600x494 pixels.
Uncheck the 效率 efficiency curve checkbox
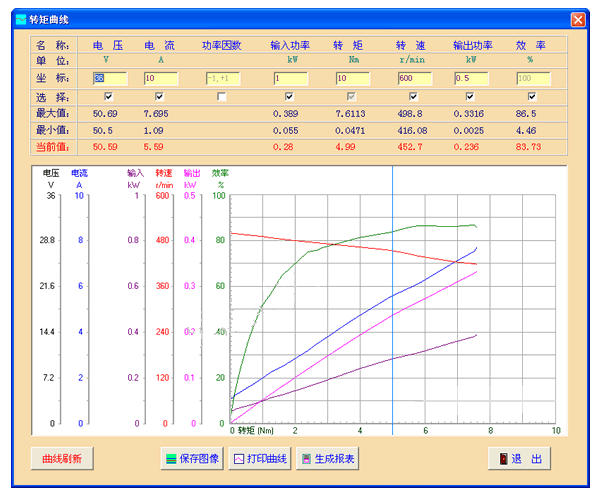pos(532,97)
